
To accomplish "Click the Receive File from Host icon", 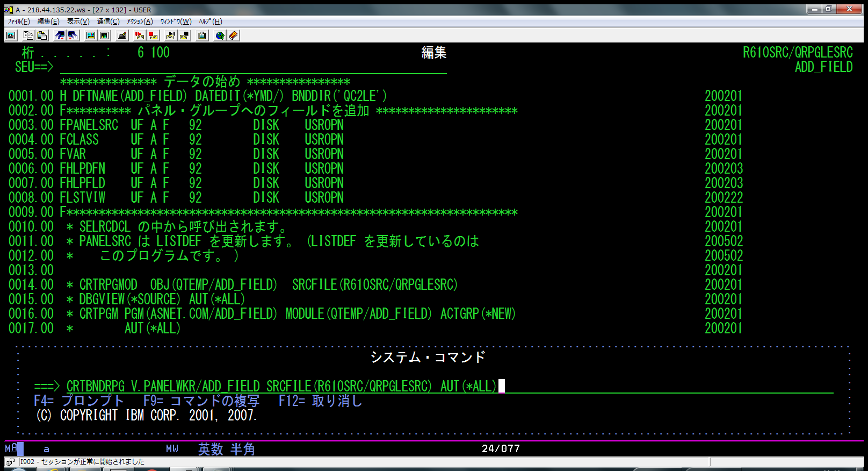I will [x=73, y=35].
